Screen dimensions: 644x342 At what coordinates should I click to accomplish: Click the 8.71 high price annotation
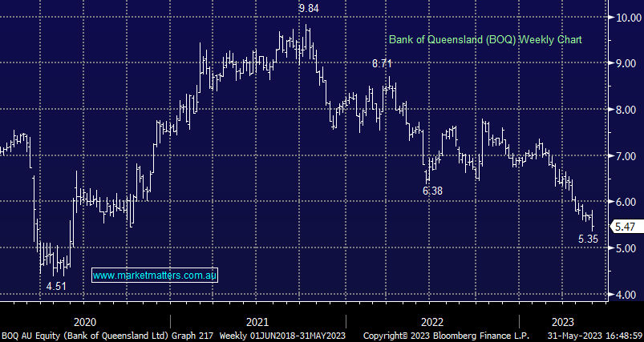(382, 62)
